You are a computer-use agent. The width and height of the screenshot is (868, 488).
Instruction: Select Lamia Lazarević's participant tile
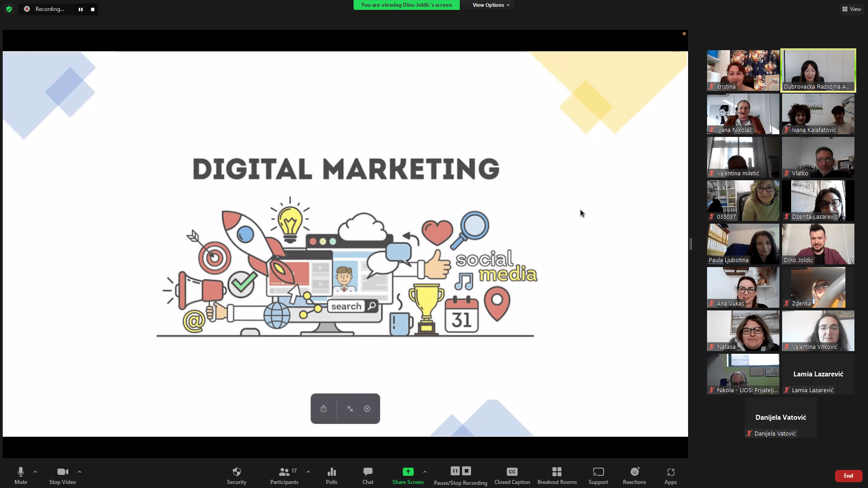(818, 374)
